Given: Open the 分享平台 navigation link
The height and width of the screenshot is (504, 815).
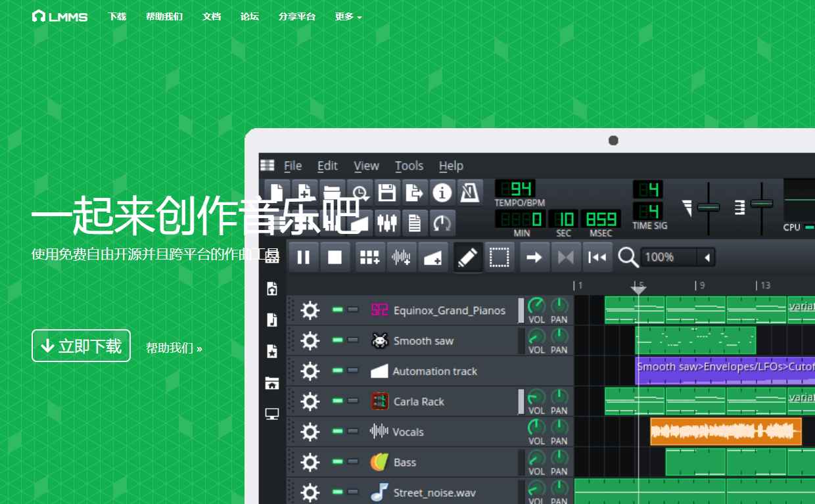Looking at the screenshot, I should click(297, 16).
